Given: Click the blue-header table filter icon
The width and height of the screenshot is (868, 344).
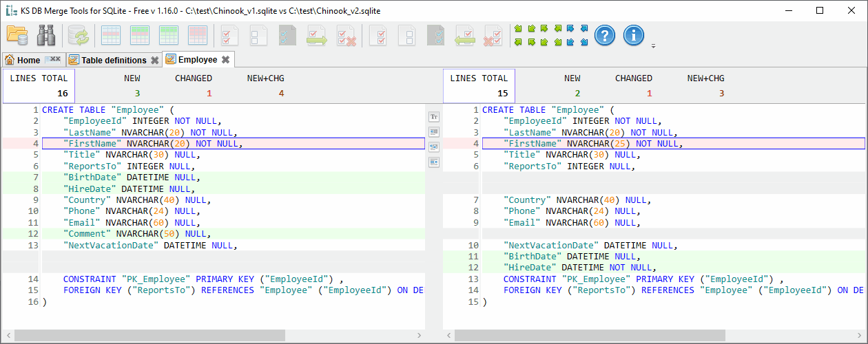Looking at the screenshot, I should (111, 34).
